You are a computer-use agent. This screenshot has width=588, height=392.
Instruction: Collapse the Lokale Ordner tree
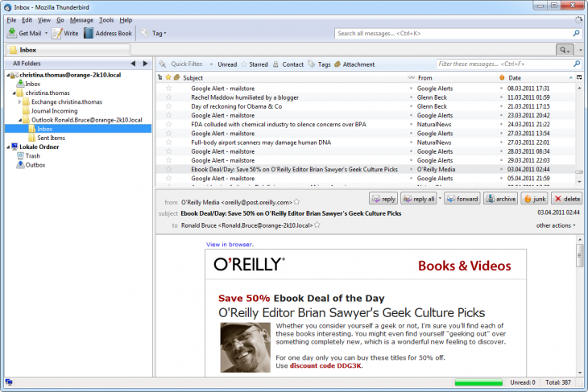8,147
